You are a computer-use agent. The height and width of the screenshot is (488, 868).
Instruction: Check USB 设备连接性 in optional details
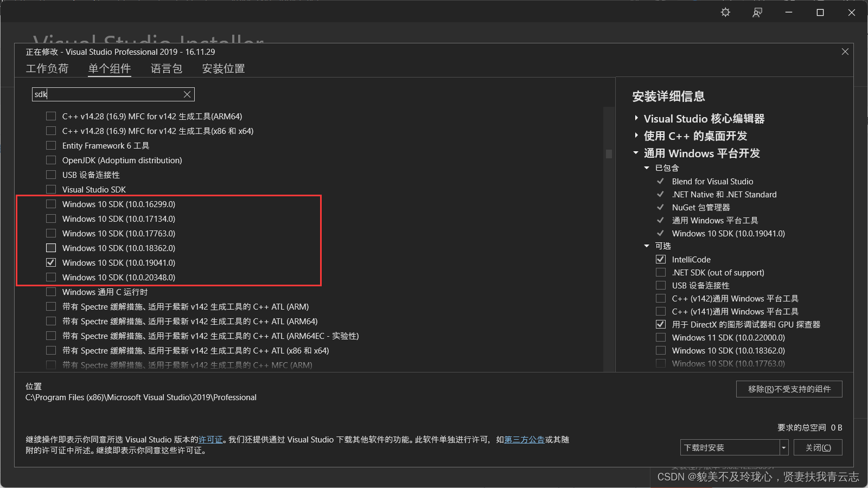tap(661, 285)
